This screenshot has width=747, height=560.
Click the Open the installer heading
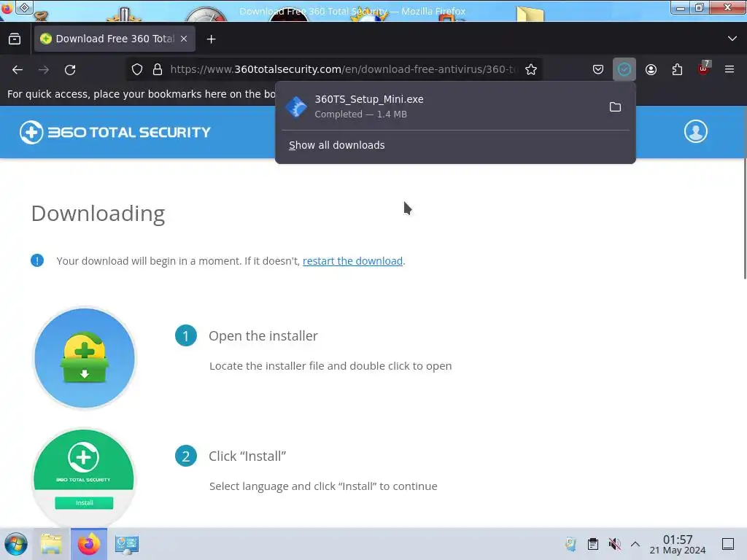coord(263,335)
